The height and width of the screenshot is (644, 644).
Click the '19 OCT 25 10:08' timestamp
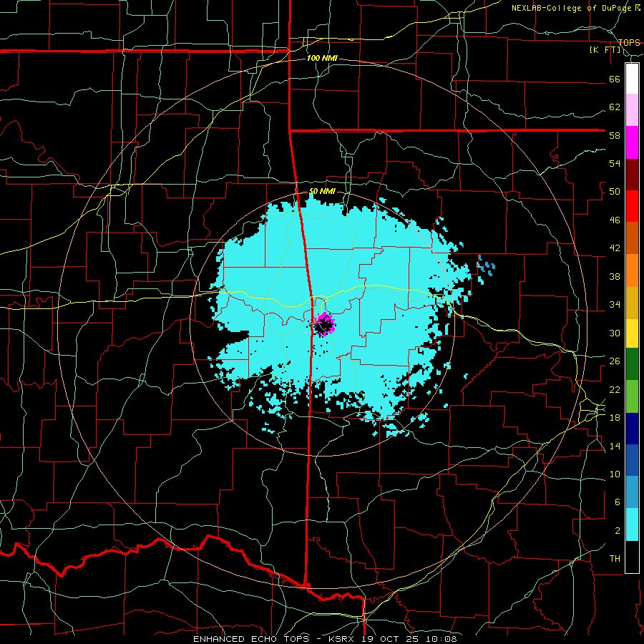tap(409, 639)
